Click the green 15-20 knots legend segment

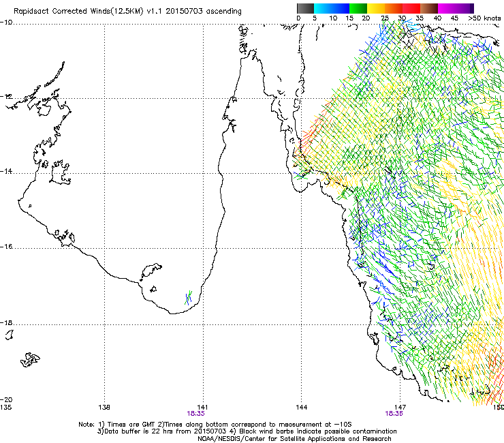(358, 8)
